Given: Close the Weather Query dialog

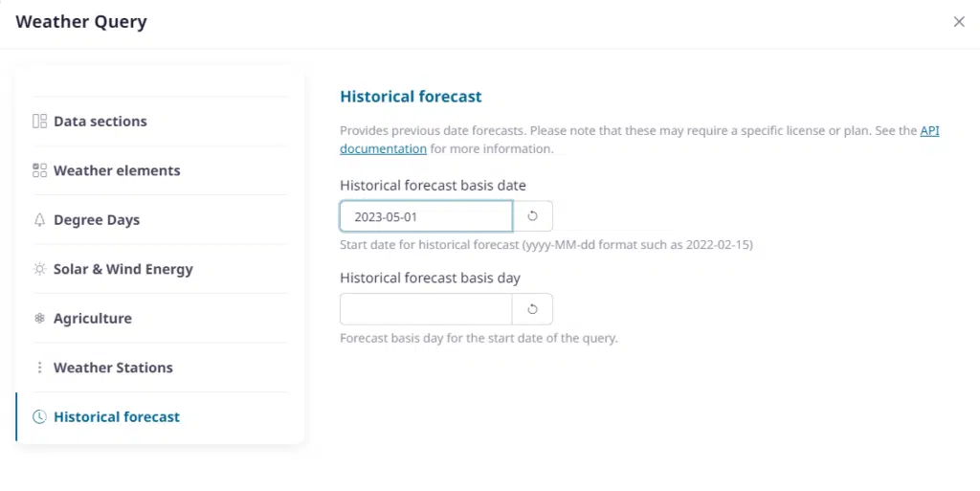Looking at the screenshot, I should [959, 22].
